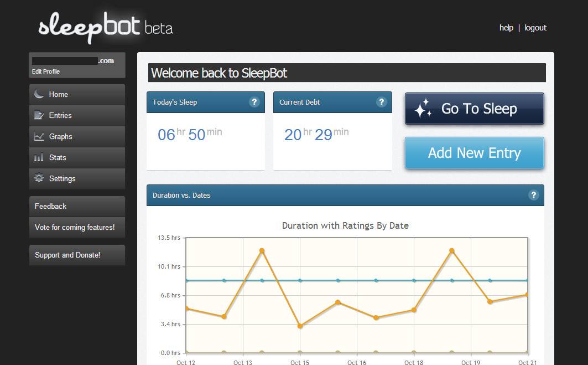Click the stars icon on Go To Sleep

tap(423, 109)
